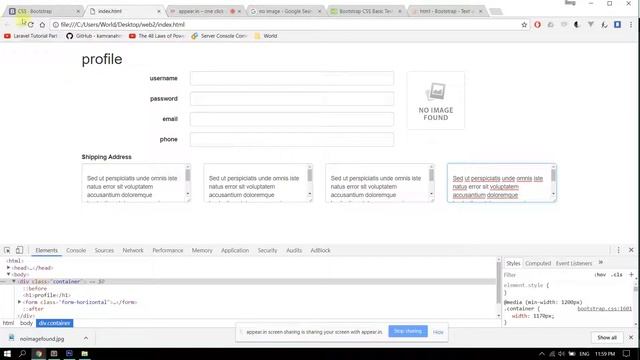Select html in the breadcrumb bar

click(8, 323)
